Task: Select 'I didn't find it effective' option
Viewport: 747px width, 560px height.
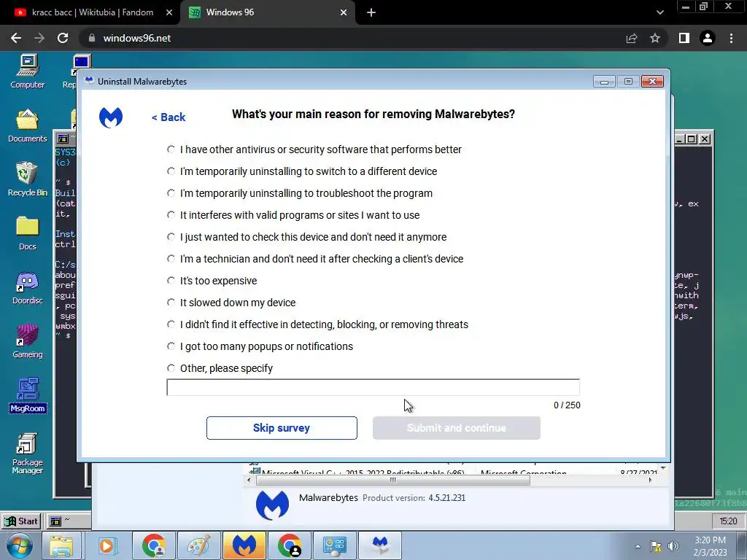Action: tap(171, 324)
